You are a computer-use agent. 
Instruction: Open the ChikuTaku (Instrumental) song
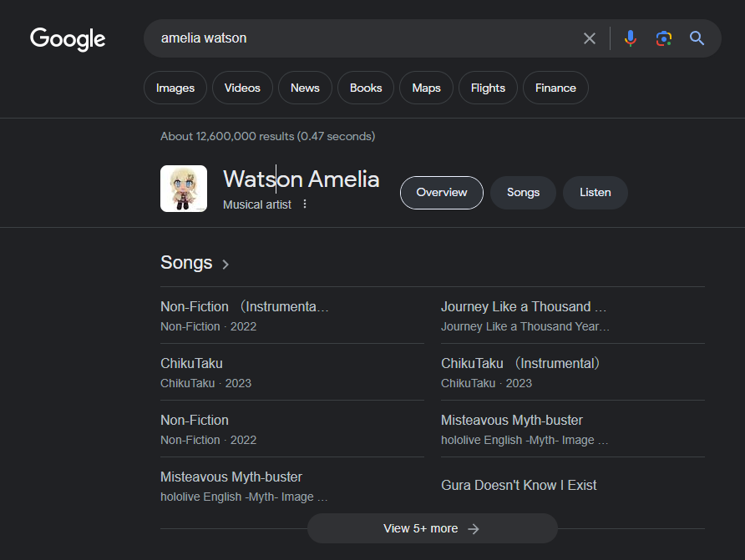[520, 364]
